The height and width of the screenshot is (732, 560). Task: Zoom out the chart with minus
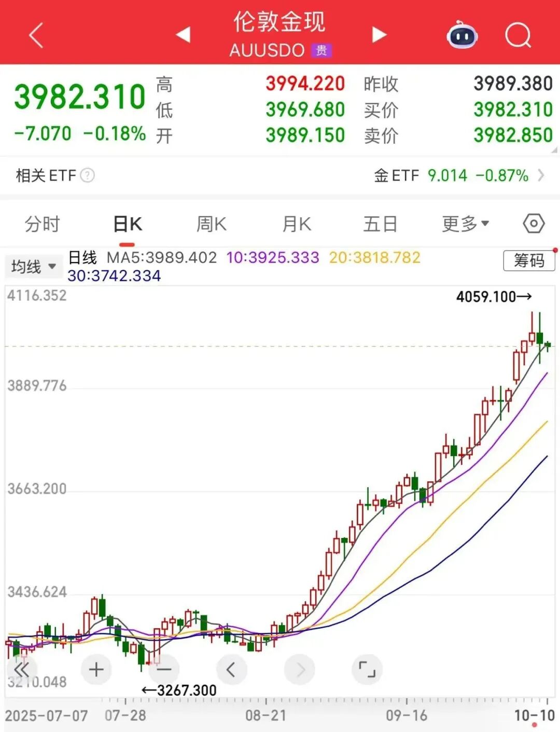tap(164, 669)
